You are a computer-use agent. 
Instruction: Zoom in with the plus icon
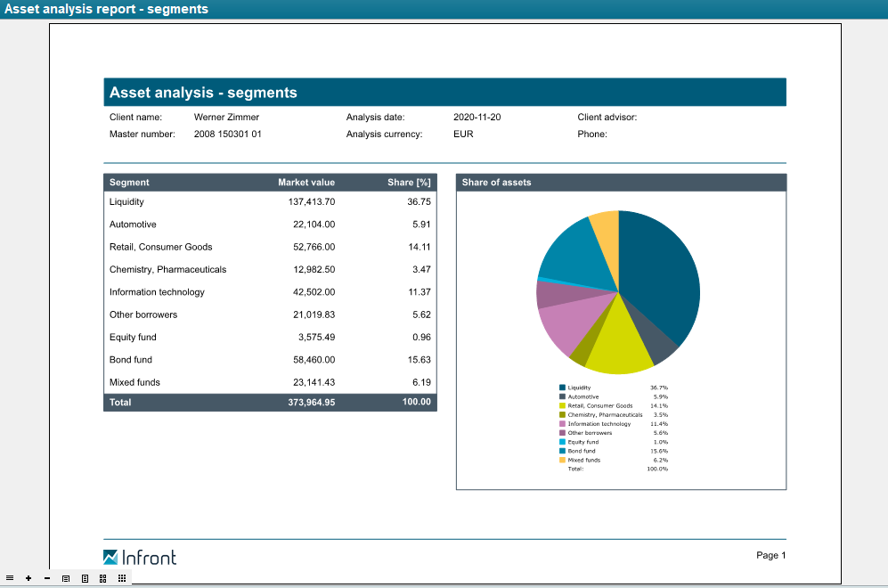[29, 578]
